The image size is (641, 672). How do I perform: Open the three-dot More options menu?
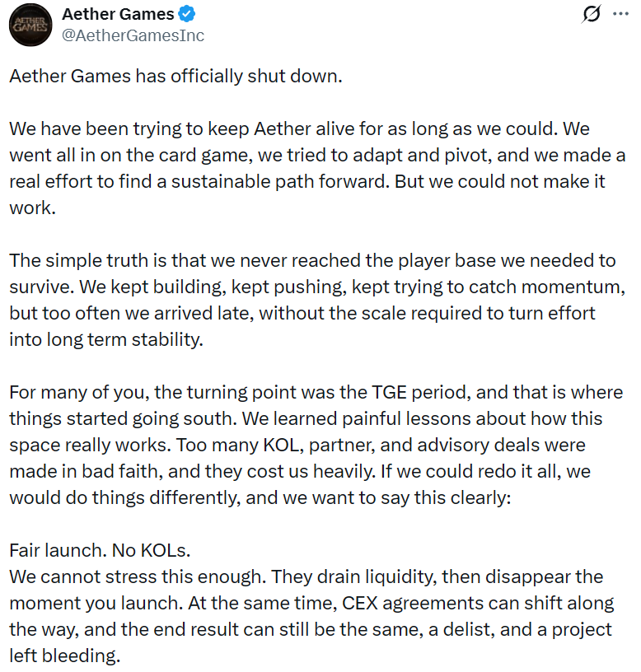pyautogui.click(x=620, y=15)
